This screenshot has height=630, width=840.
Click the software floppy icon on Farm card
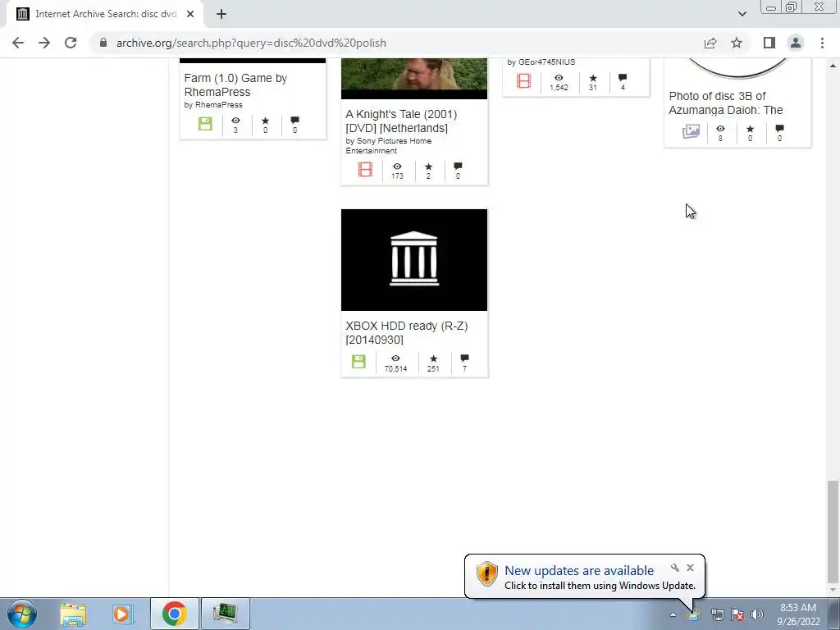pos(205,124)
